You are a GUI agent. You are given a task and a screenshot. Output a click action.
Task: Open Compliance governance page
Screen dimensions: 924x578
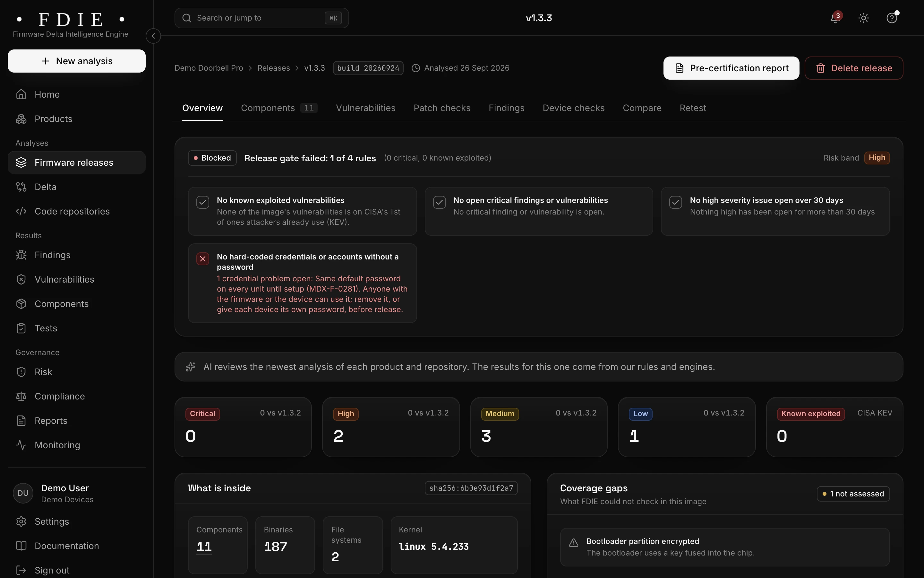76,397
